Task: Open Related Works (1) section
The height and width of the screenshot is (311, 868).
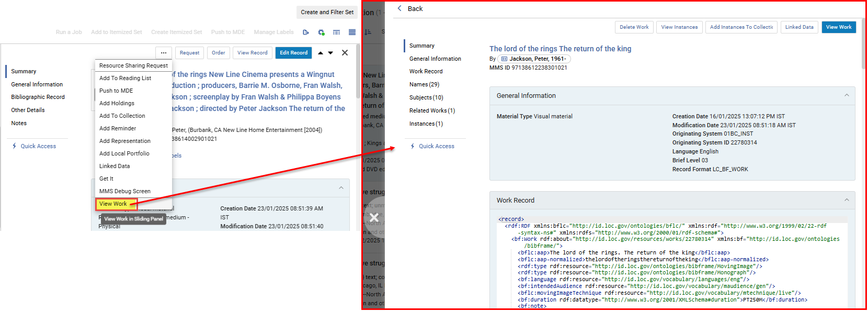Action: click(432, 110)
